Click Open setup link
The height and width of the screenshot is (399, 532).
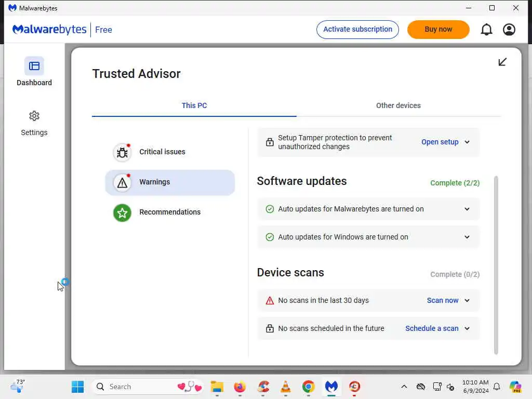click(x=440, y=142)
